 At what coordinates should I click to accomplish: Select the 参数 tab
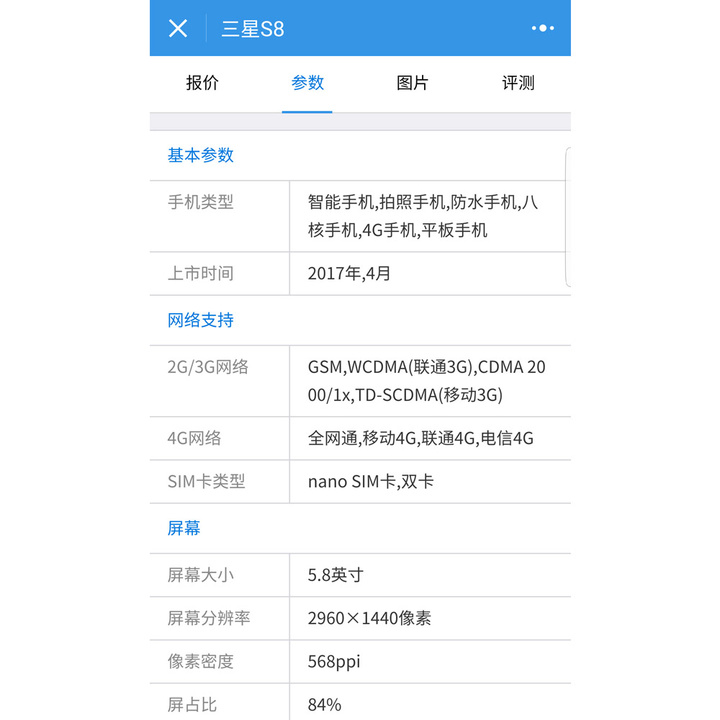307,83
